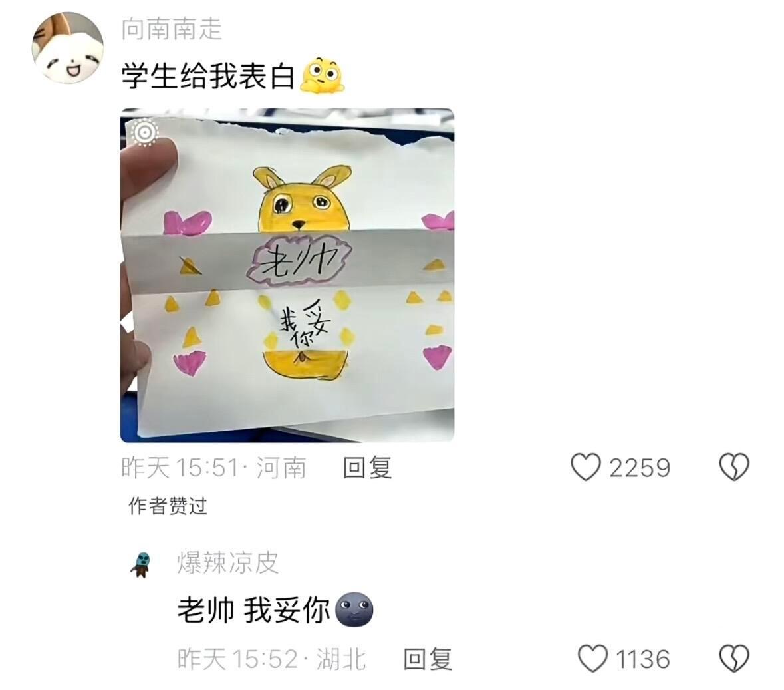Enlarge the student drawing image
The height and width of the screenshot is (690, 784).
click(287, 275)
